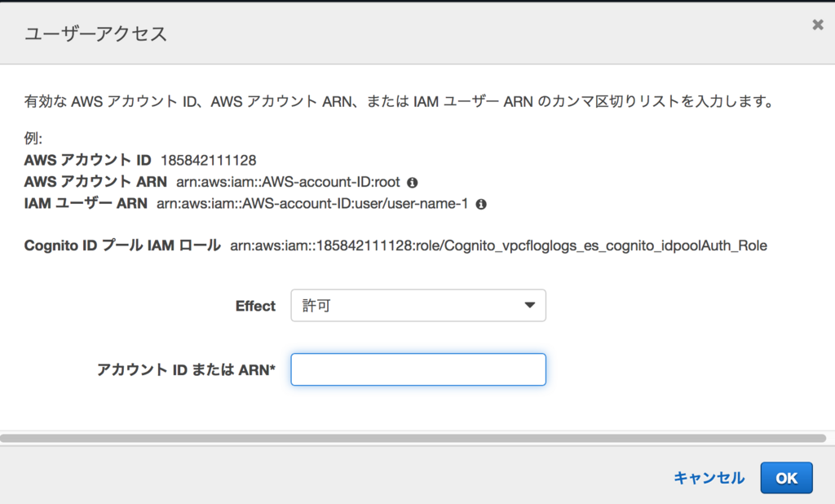
Task: Click the AWS アカウント ARN label
Action: pos(96,182)
